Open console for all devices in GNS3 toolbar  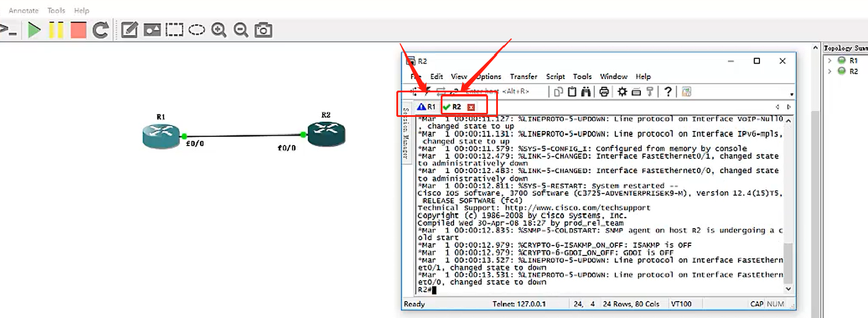click(x=8, y=30)
